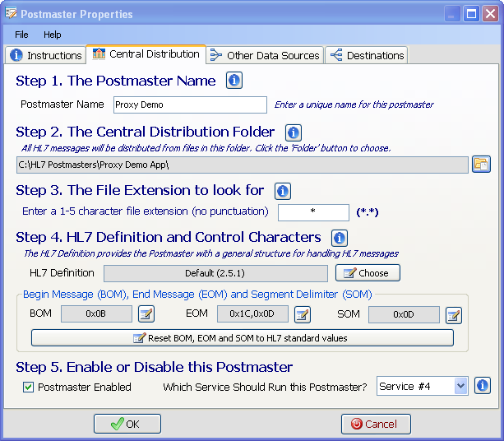Open the Help menu
The image size is (504, 441).
tap(53, 35)
